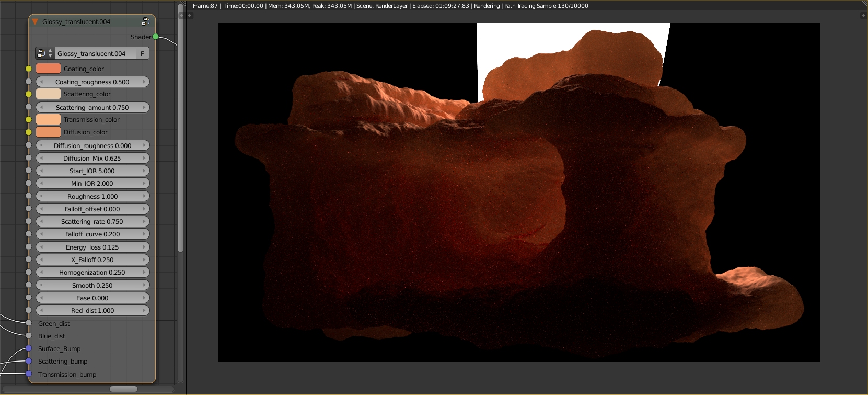
Task: Click the blue Scattering_bump input socket
Action: [29, 361]
